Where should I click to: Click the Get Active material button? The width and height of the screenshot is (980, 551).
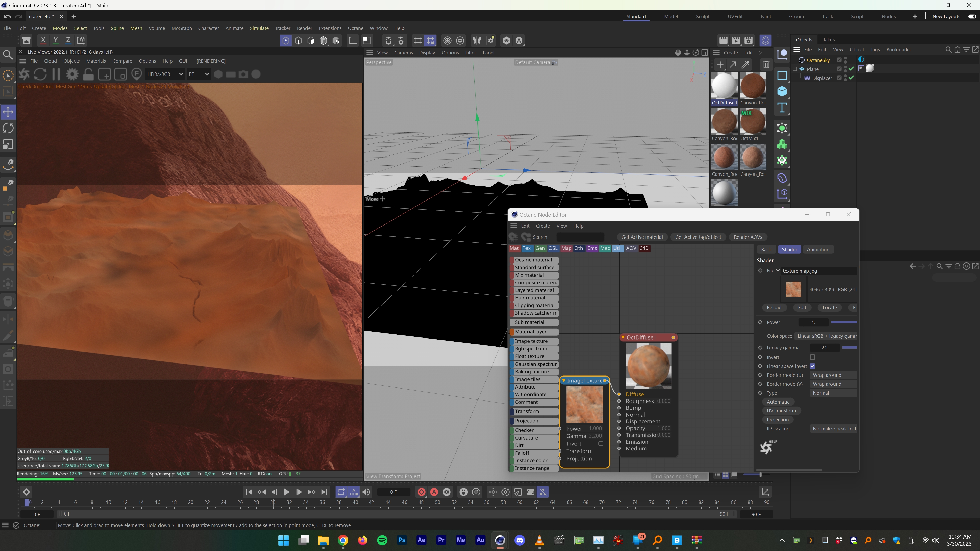point(642,237)
